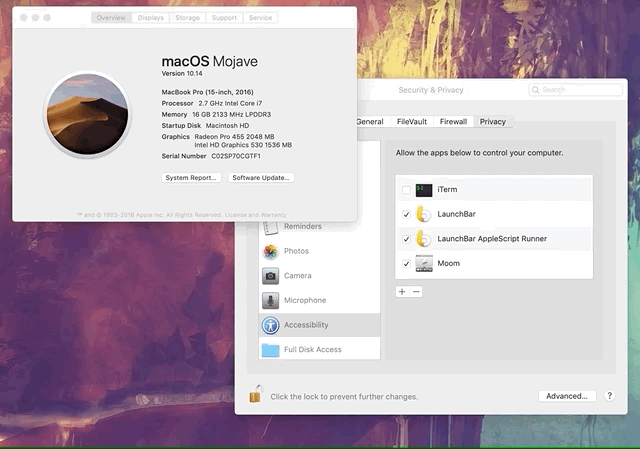Open the Overview tab in About This Mac

point(111,18)
